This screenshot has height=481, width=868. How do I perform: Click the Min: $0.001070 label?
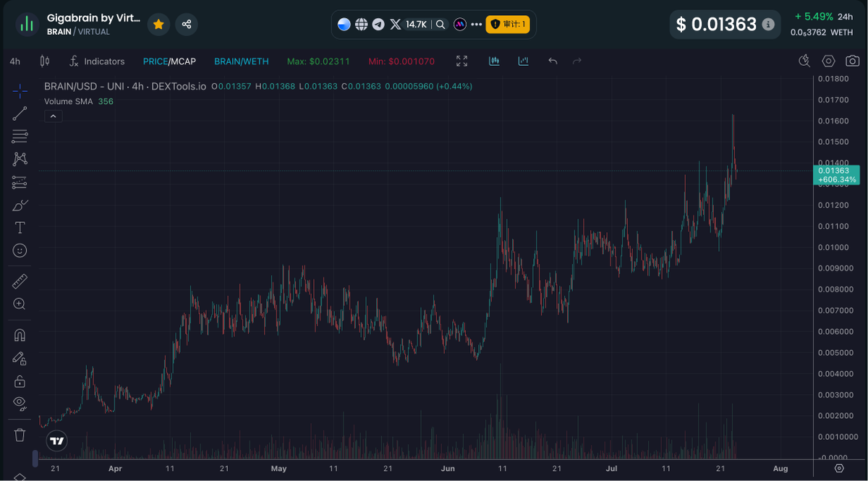(x=401, y=61)
